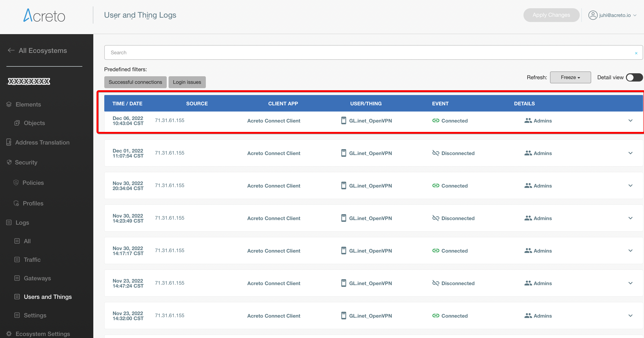Click the Apply Changes button
This screenshot has width=644, height=338.
[551, 15]
